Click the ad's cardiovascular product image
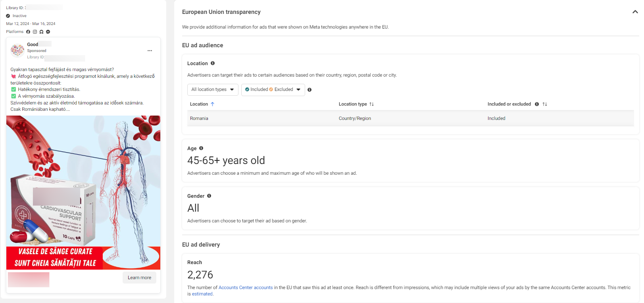 [83, 193]
